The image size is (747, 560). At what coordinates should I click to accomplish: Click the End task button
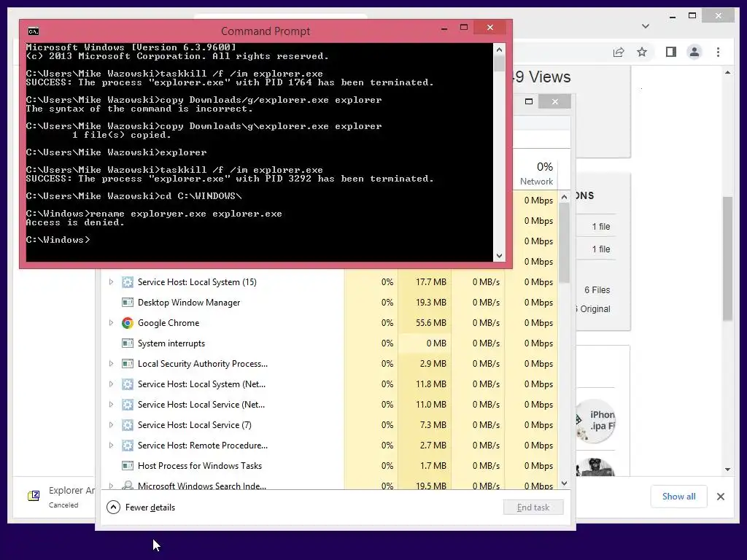pyautogui.click(x=533, y=507)
